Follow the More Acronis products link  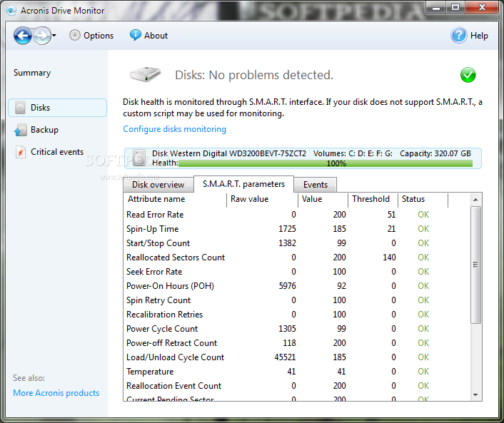click(x=56, y=393)
